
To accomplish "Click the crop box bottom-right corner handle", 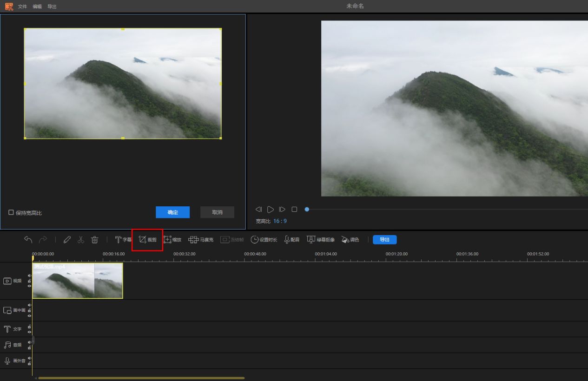I will [221, 138].
